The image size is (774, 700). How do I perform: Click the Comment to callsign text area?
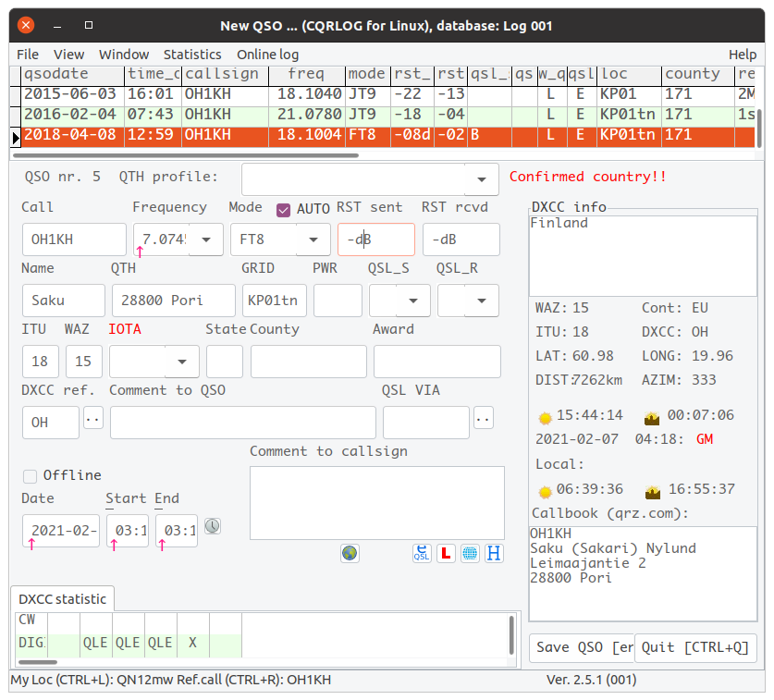377,503
